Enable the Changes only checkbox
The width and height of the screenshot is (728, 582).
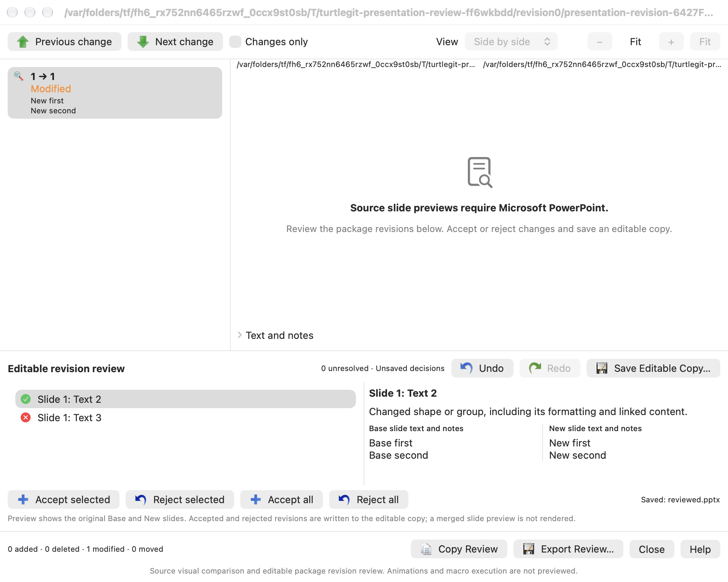pyautogui.click(x=235, y=42)
